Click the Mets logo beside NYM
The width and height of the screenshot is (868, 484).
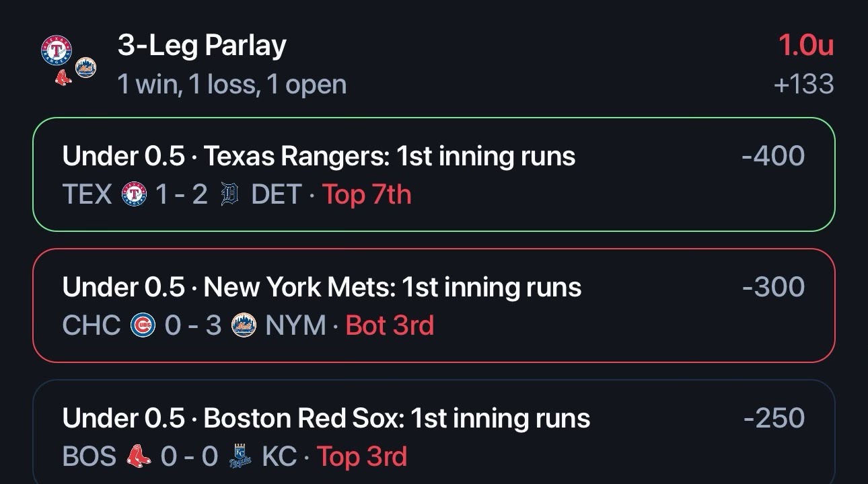click(x=244, y=326)
